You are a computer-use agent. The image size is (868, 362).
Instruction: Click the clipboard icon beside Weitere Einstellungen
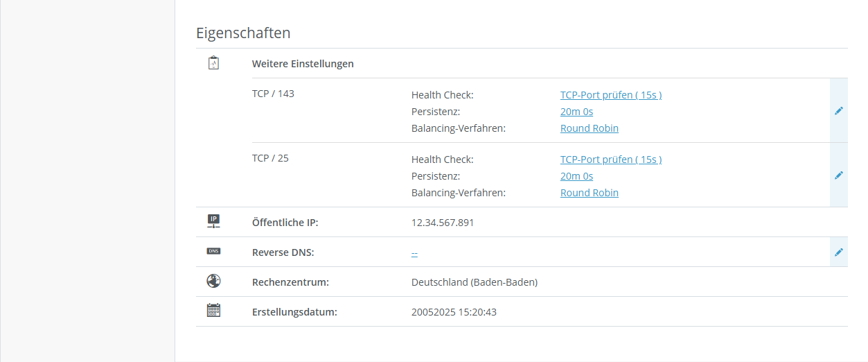pos(213,63)
